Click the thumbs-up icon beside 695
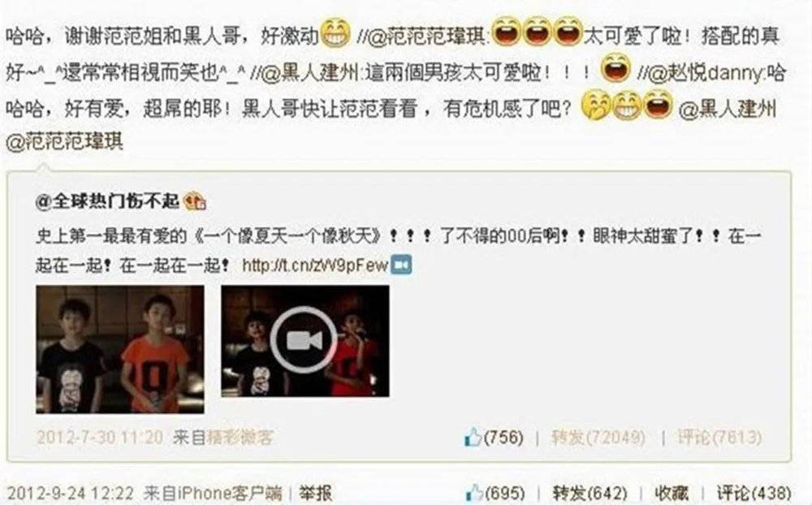The height and width of the screenshot is (505, 812). tap(474, 493)
